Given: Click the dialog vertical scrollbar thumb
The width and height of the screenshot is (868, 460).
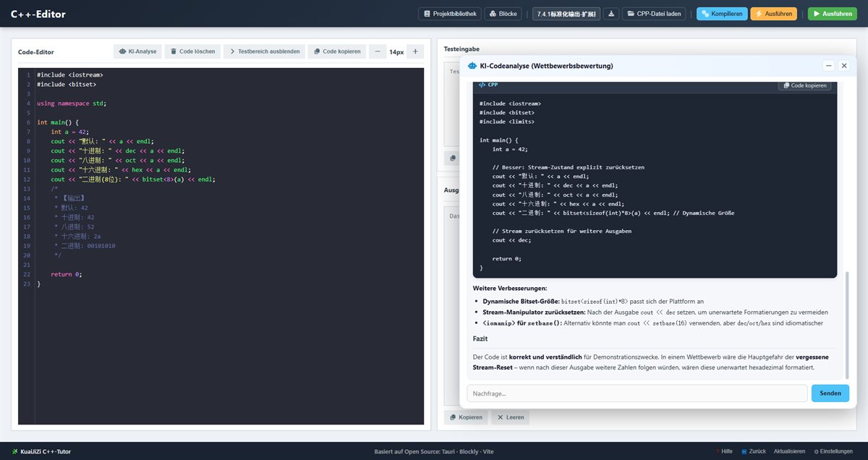Looking at the screenshot, I should pyautogui.click(x=847, y=324).
